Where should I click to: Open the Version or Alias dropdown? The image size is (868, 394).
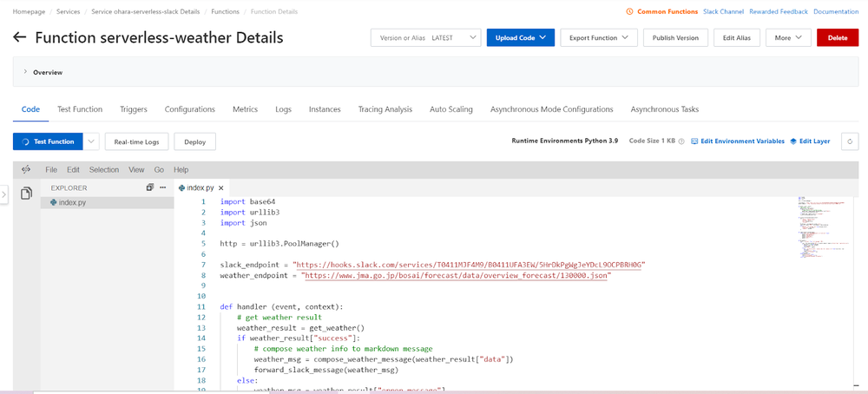click(x=425, y=38)
